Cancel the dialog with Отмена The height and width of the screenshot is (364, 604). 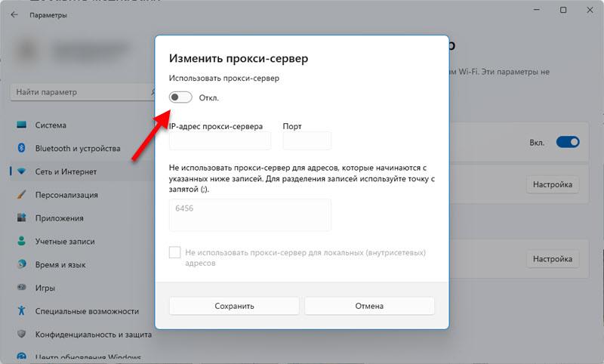(x=369, y=306)
